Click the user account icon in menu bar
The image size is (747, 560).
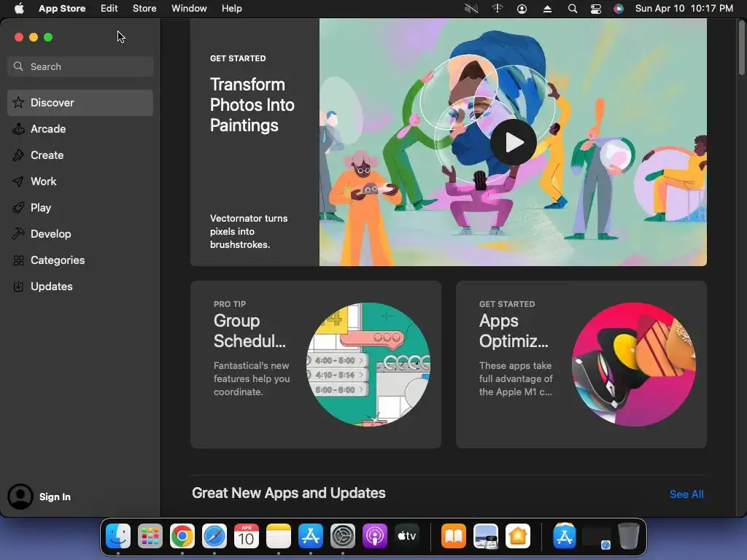click(x=522, y=9)
